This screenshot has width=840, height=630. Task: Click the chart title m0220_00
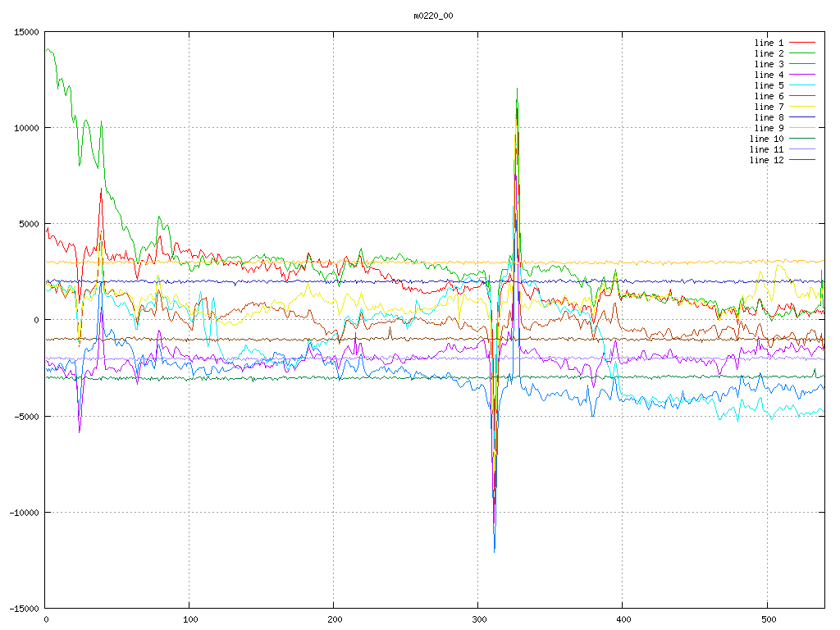(433, 16)
